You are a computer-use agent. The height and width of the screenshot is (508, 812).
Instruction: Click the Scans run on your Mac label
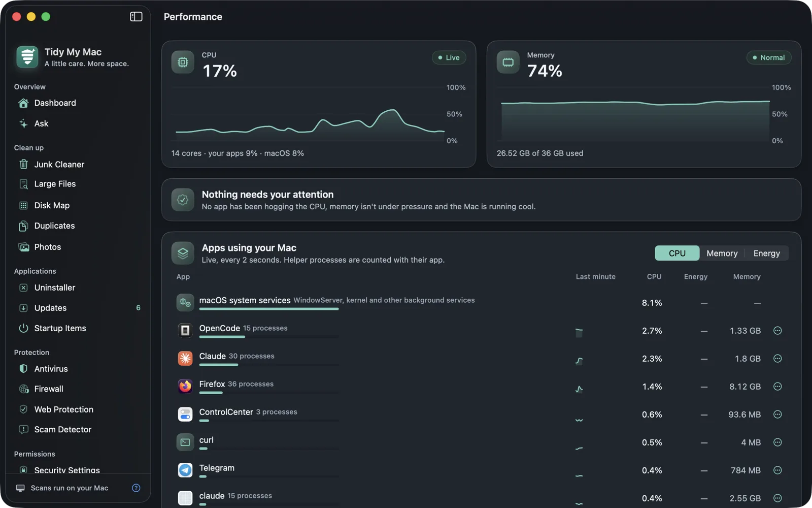(70, 488)
